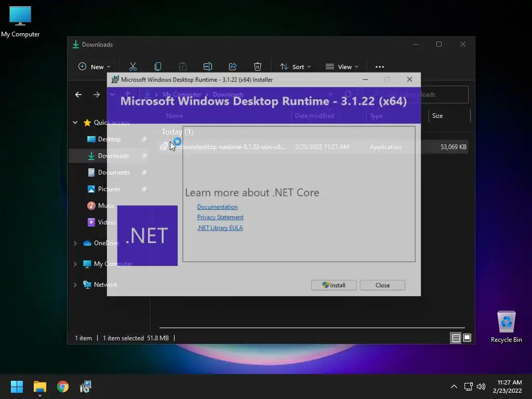The image size is (532, 399).
Task: Click the pin icon next to Documents
Action: click(144, 172)
